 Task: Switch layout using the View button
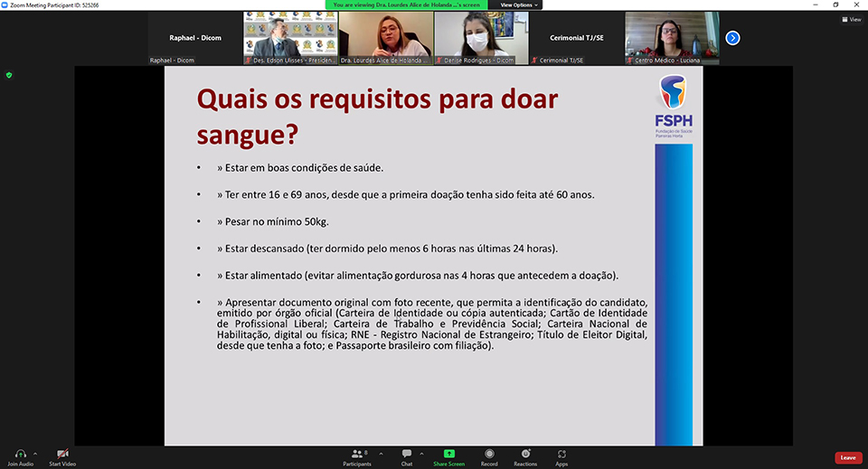[851, 18]
